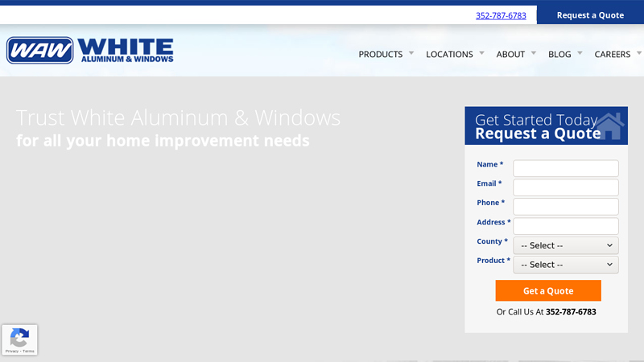Click the 'Product *' field label

coord(493,260)
